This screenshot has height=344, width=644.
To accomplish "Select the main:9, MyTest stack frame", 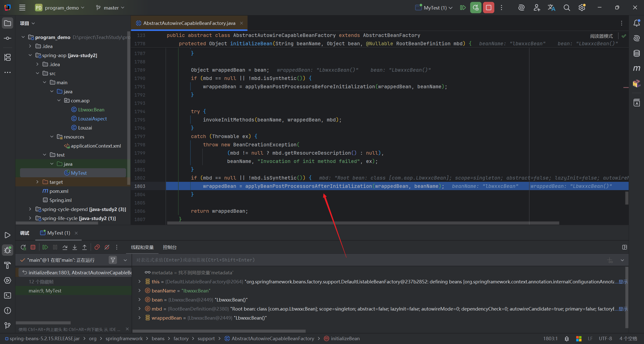I will coord(45,291).
